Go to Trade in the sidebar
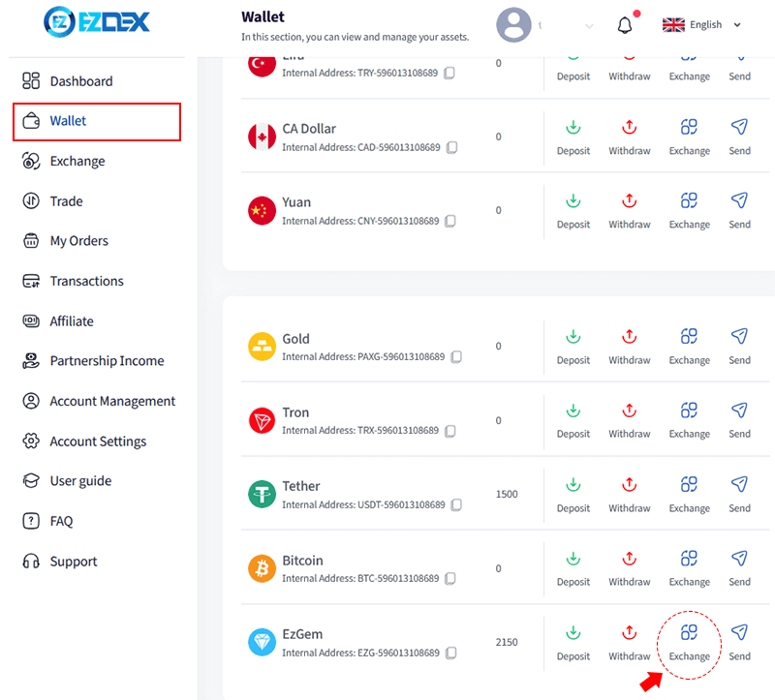This screenshot has height=700, width=775. point(66,201)
